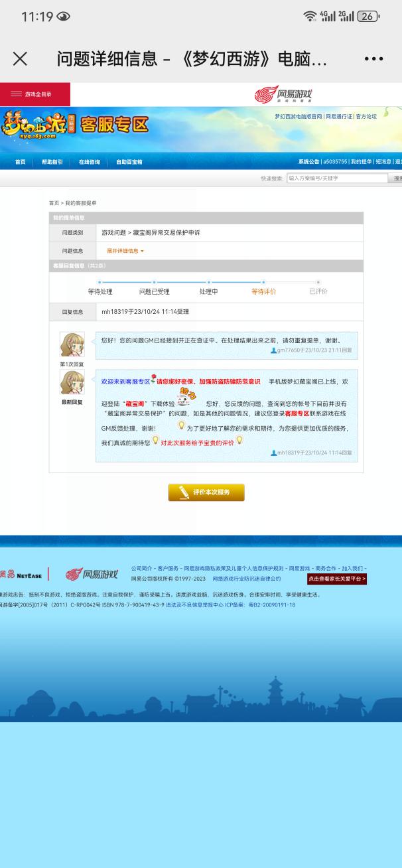The height and width of the screenshot is (868, 402).
Task: Click the 处理中 progress step
Action: 209,291
